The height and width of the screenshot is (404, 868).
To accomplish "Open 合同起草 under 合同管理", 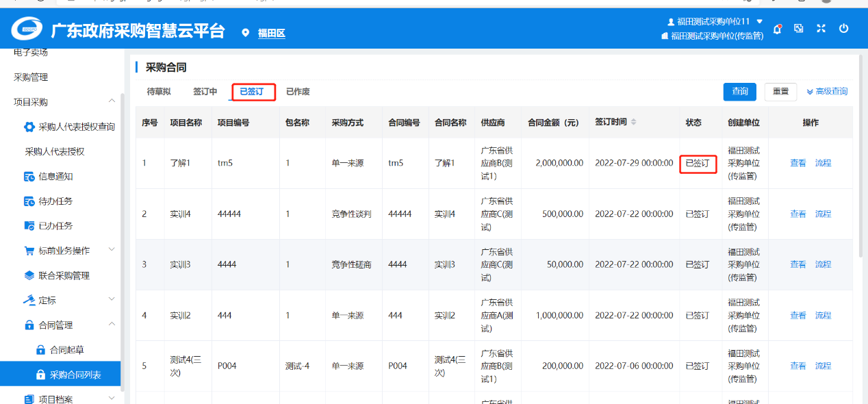I will (x=66, y=350).
